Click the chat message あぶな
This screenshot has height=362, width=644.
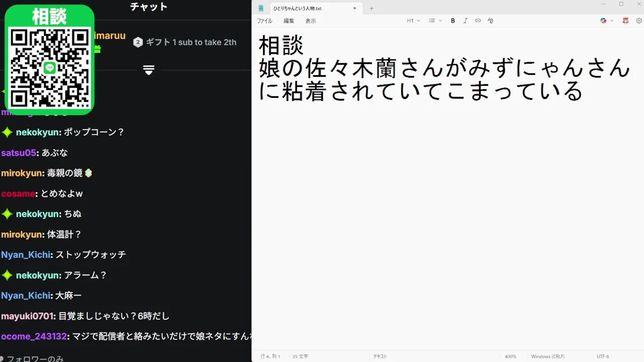coord(55,153)
